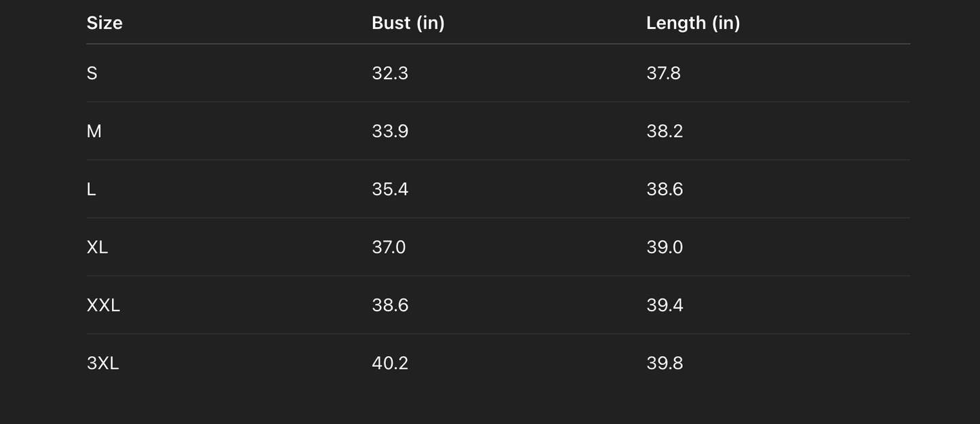Click the Bust (in) column header
This screenshot has height=424, width=980.
coord(408,23)
